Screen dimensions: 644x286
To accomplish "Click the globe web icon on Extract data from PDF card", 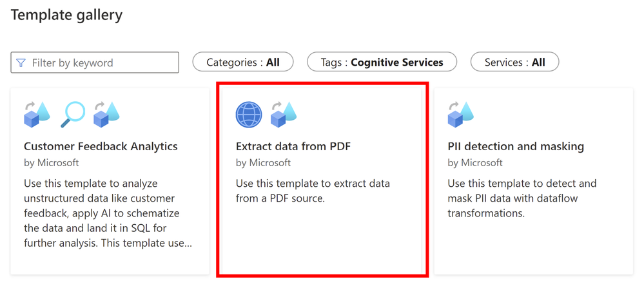I will [249, 115].
